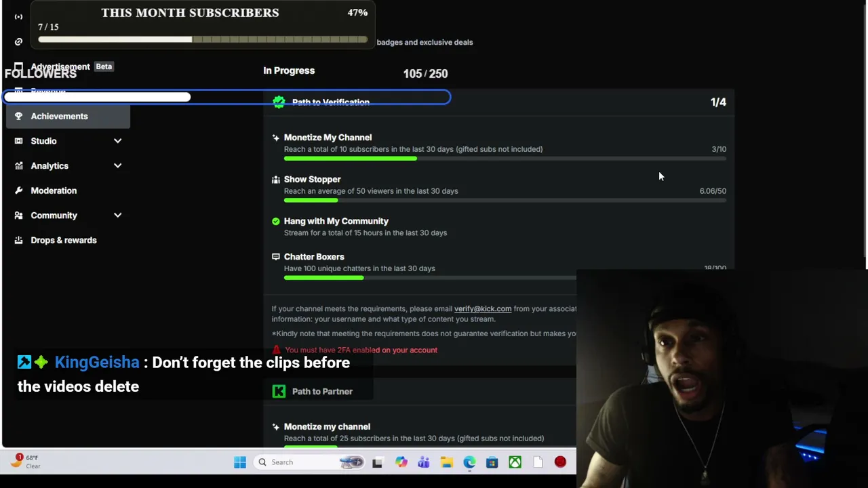Click the Show Stopper viewers icon
The width and height of the screenshot is (868, 488).
coord(275,180)
